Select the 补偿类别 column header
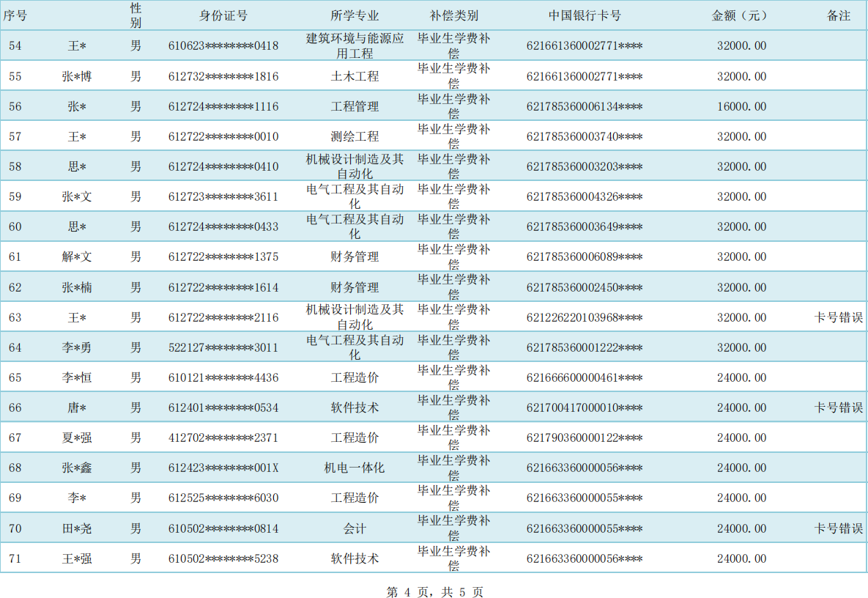This screenshot has width=868, height=598. coord(453,15)
